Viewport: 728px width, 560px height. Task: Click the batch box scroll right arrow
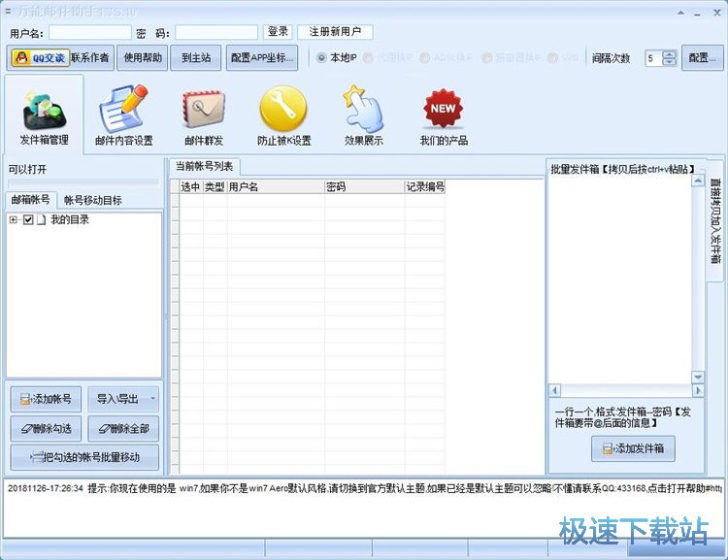click(698, 390)
